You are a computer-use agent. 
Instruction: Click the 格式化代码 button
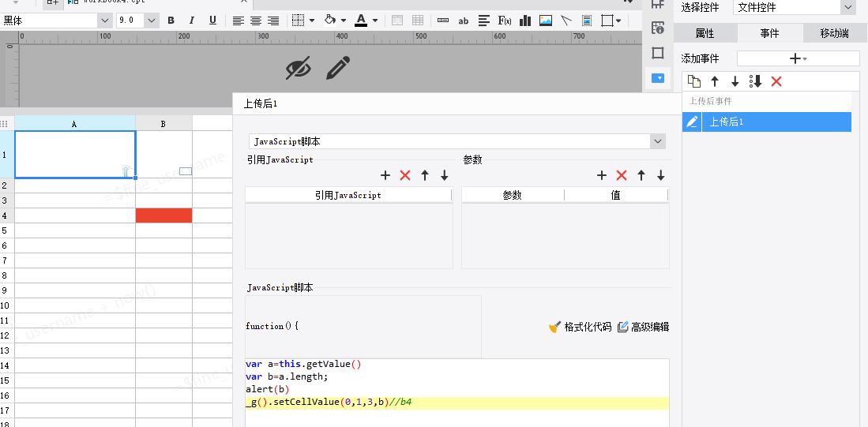click(x=580, y=327)
